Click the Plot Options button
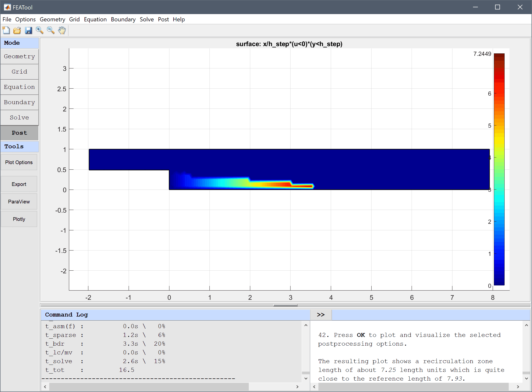This screenshot has width=532, height=392. pyautogui.click(x=19, y=162)
